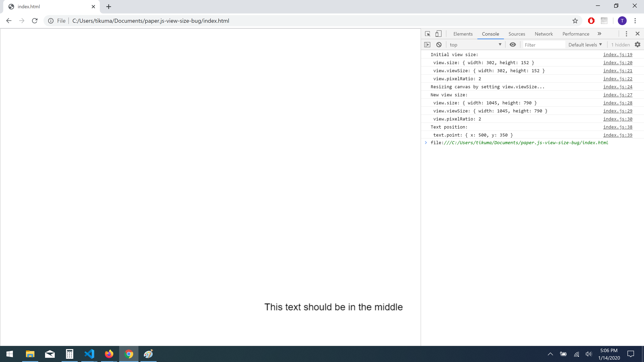This screenshot has width=644, height=362.
Task: Click the red ad blocker extension icon
Action: click(591, 21)
